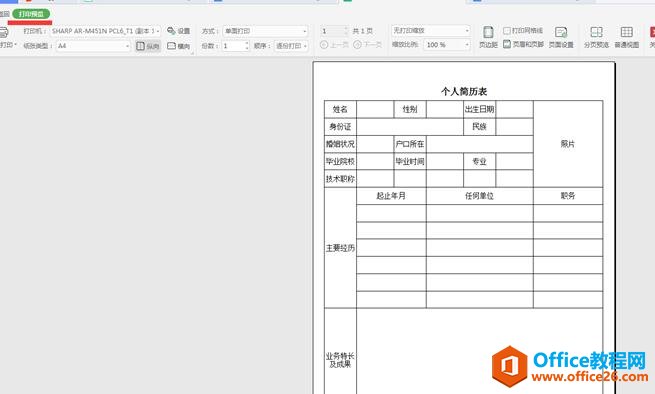The width and height of the screenshot is (655, 394).
Task: Expand the 打印 button dropdown arrow
Action: [x=15, y=44]
